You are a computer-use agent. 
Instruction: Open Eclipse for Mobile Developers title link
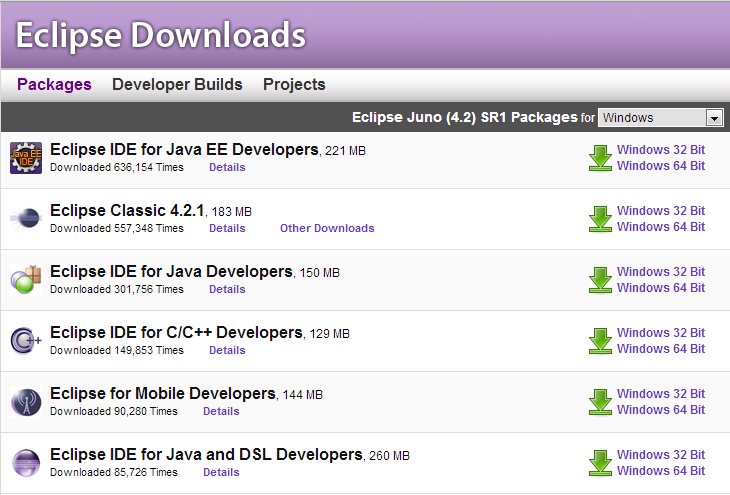[x=162, y=393]
